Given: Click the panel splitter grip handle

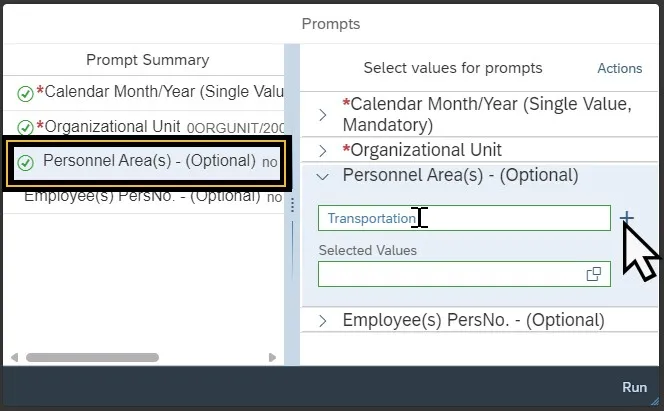Looking at the screenshot, I should pyautogui.click(x=292, y=204).
